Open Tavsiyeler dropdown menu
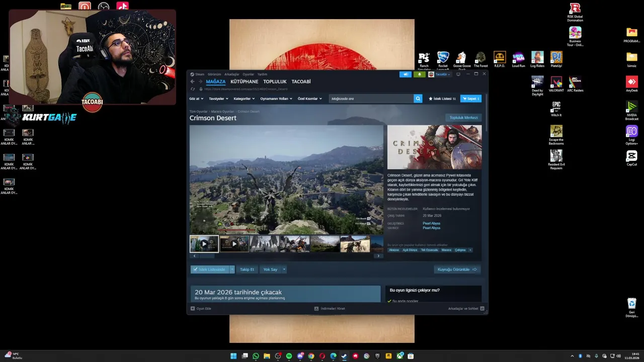 [x=218, y=99]
